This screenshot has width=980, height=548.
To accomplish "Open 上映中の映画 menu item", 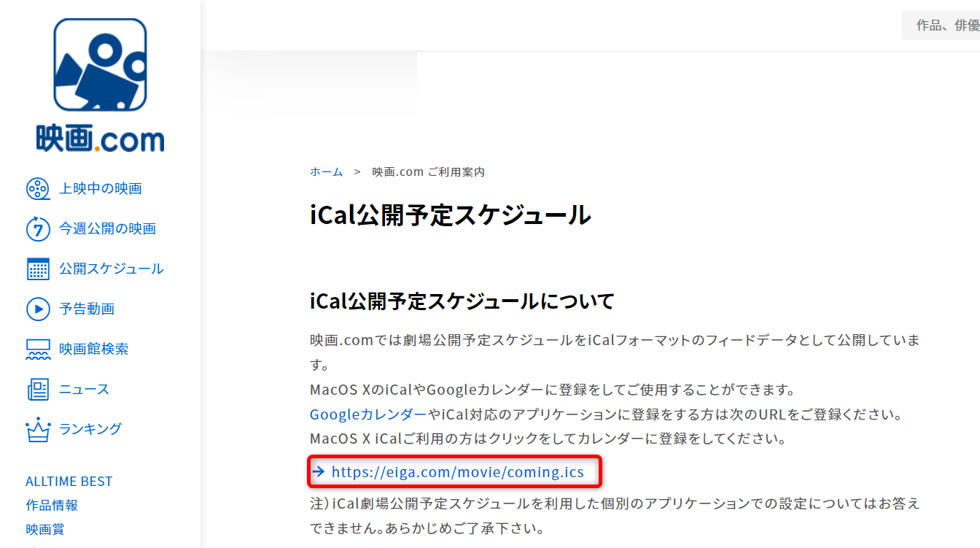I will coord(101,189).
